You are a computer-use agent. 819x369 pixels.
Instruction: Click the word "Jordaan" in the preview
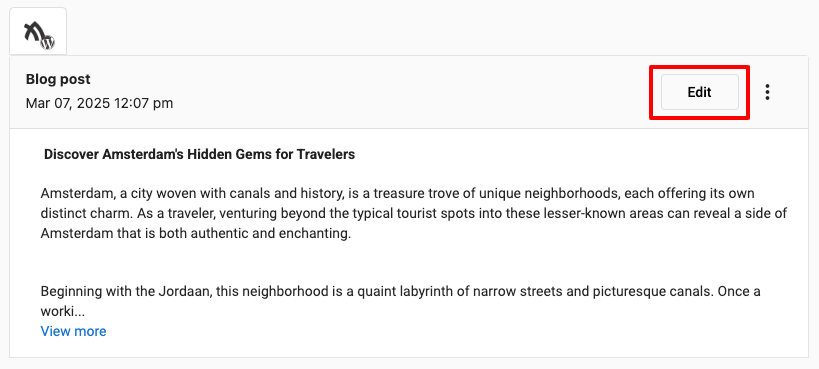click(x=188, y=292)
